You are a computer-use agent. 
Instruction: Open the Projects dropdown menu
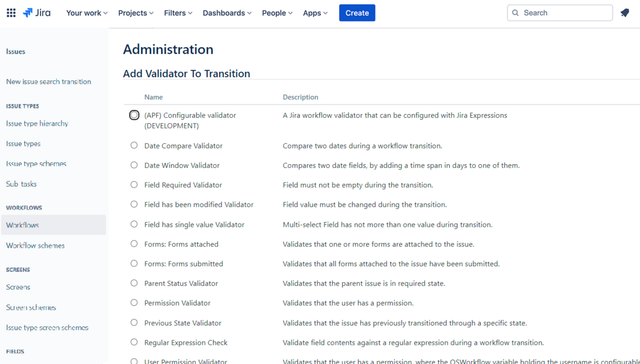tap(135, 13)
